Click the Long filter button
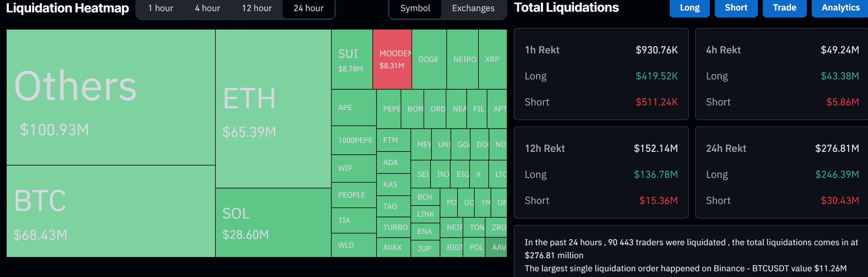The image size is (868, 277). click(x=689, y=7)
